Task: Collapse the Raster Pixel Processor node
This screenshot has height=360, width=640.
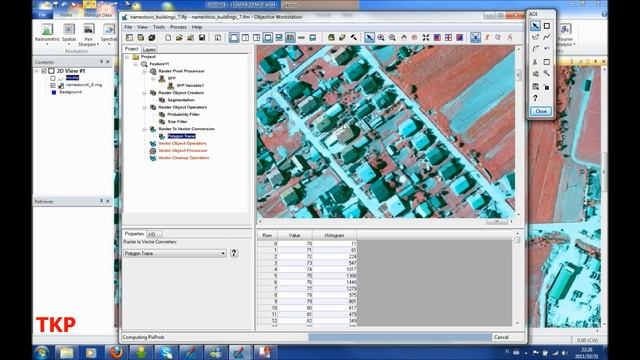Action: pyautogui.click(x=144, y=71)
